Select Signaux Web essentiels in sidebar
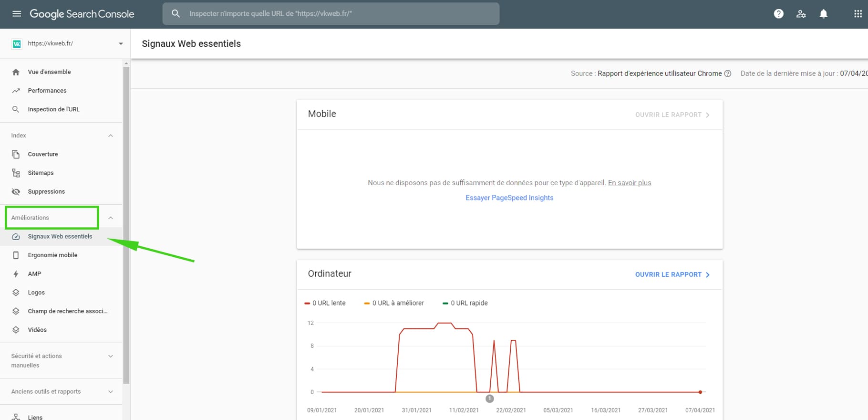 pyautogui.click(x=61, y=237)
